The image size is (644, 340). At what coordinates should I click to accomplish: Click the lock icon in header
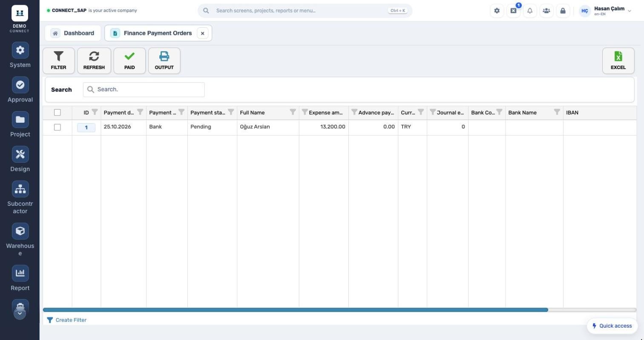coord(563,11)
